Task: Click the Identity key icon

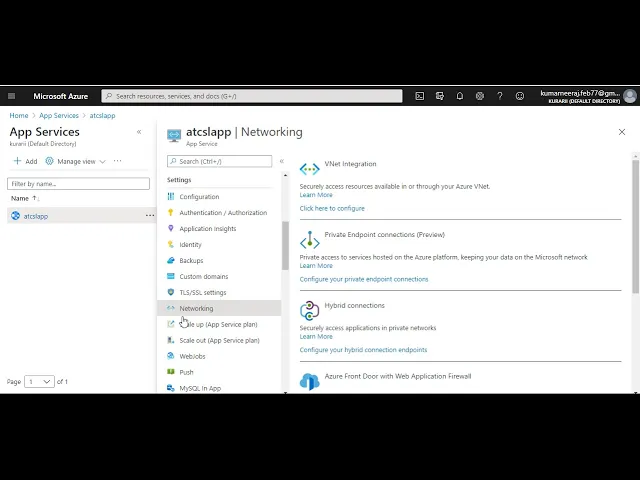Action: pyautogui.click(x=171, y=244)
